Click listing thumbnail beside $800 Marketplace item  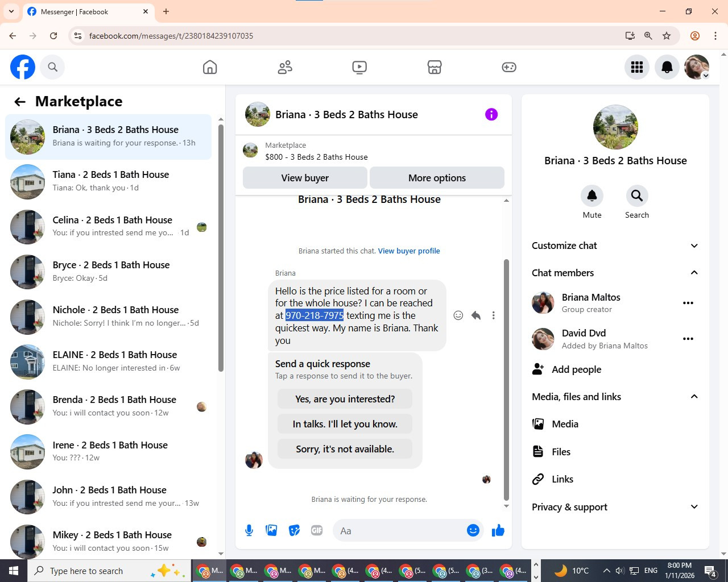click(x=250, y=151)
